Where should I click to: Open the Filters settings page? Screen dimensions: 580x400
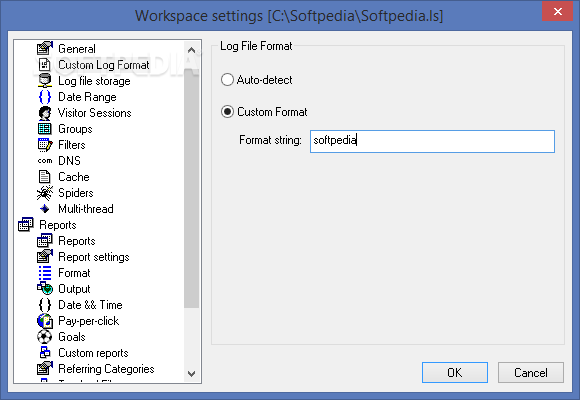(x=72, y=145)
